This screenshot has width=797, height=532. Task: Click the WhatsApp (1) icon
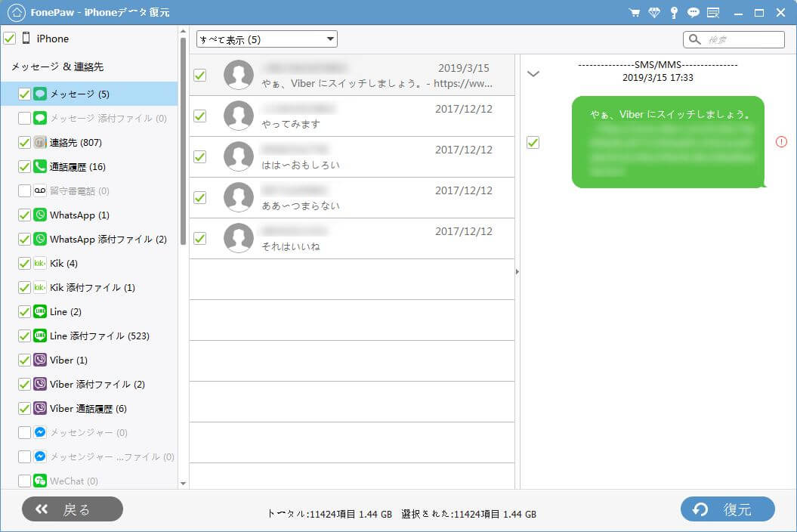40,215
